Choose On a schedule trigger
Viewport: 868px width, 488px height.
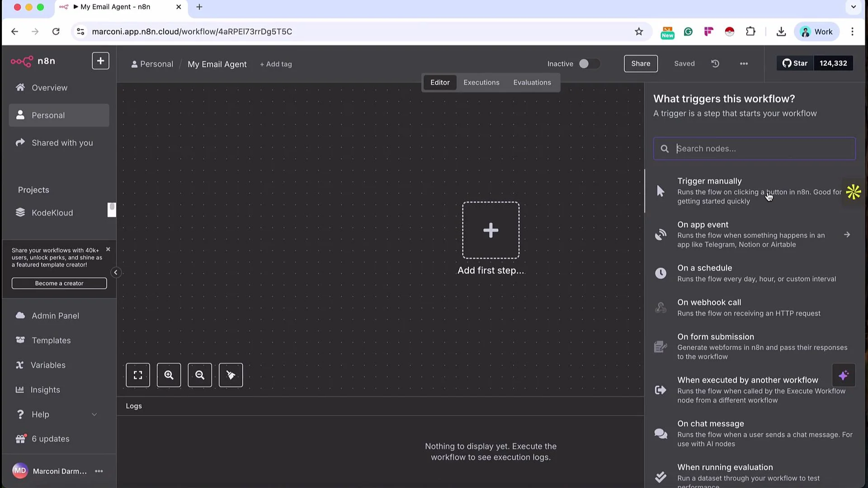click(x=754, y=273)
